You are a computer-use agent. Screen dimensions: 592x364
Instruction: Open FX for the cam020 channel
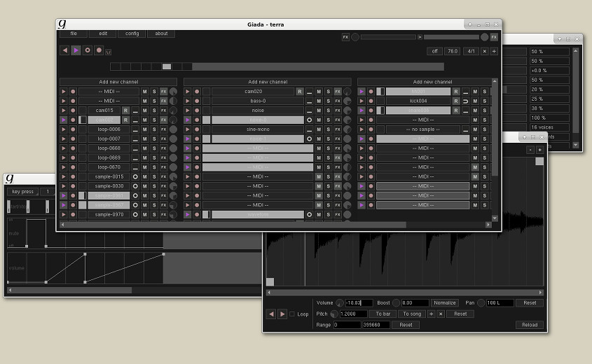pos(338,92)
